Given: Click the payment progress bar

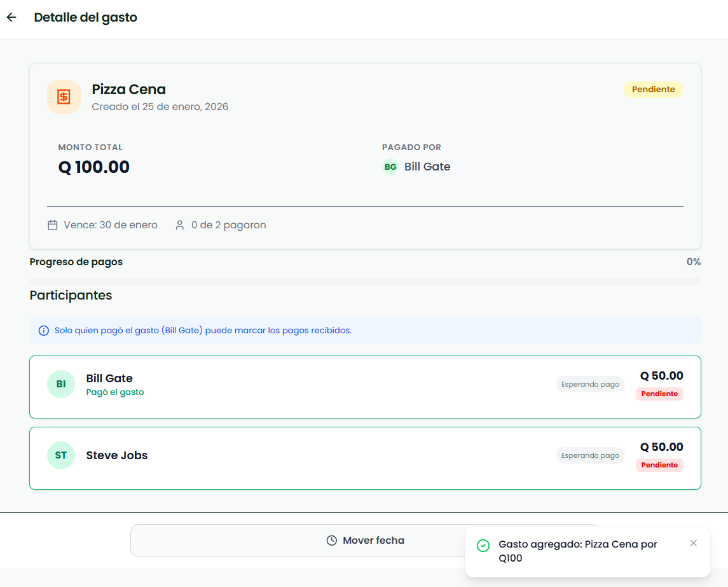Looking at the screenshot, I should pos(365,281).
